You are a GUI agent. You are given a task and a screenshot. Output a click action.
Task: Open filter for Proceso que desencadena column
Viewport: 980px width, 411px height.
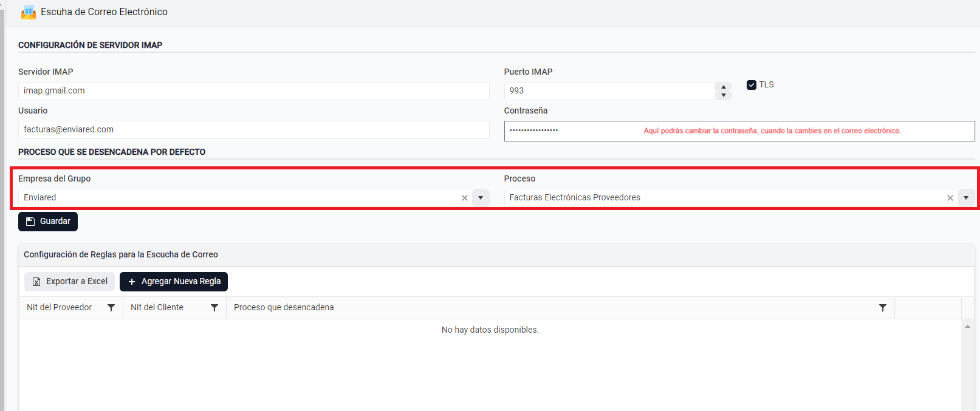[x=883, y=308]
